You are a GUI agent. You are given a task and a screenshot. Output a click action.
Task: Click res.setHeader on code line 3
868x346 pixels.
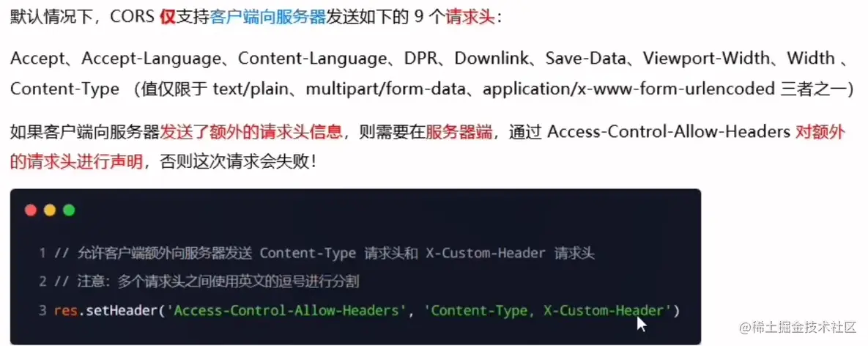click(106, 311)
